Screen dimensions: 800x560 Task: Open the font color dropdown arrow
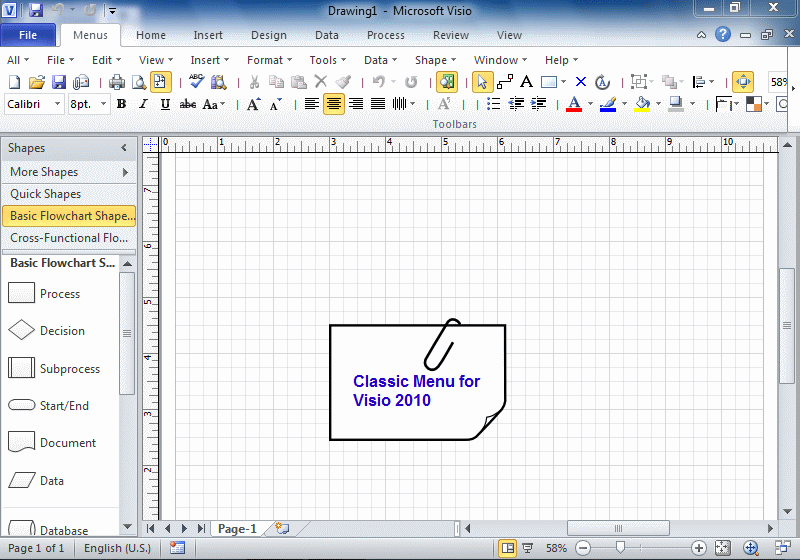coord(590,104)
